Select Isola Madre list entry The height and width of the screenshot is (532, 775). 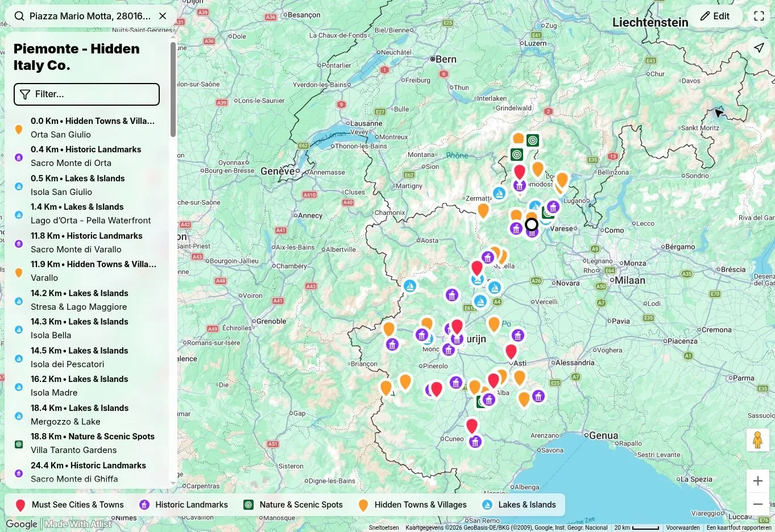[x=86, y=386]
